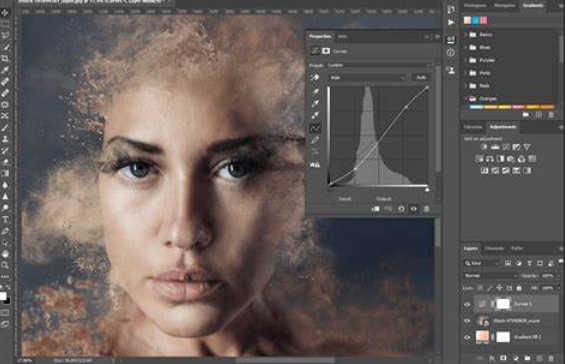Screen dimensions: 565x364
Task: Switch to the Gradients tab
Action: pos(533,5)
